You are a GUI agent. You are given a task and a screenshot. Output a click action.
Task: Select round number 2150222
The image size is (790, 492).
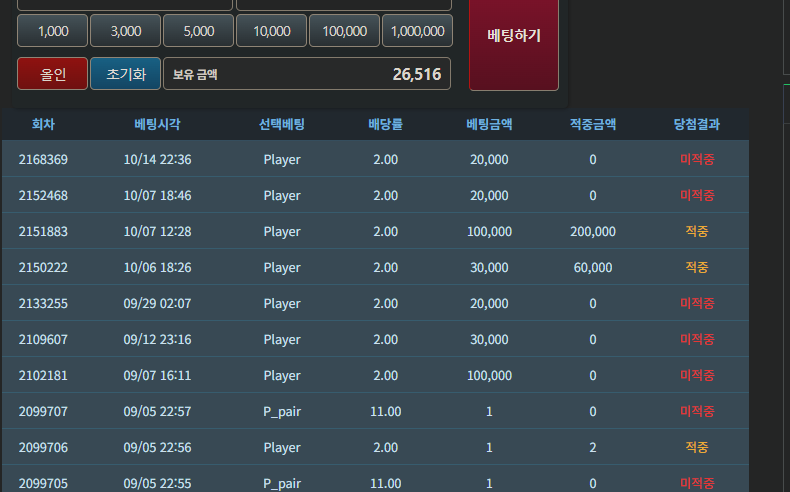(x=43, y=267)
